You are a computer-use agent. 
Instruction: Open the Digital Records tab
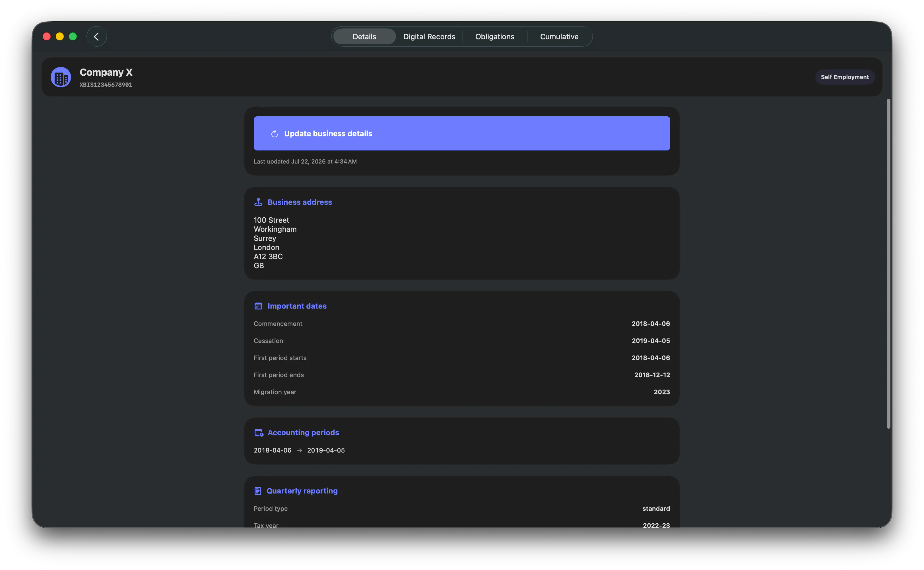(x=429, y=37)
